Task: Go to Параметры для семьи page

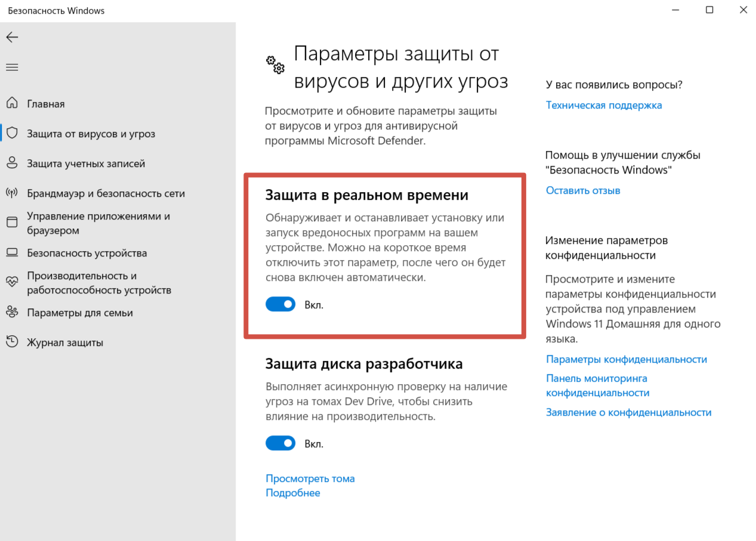Action: (79, 313)
